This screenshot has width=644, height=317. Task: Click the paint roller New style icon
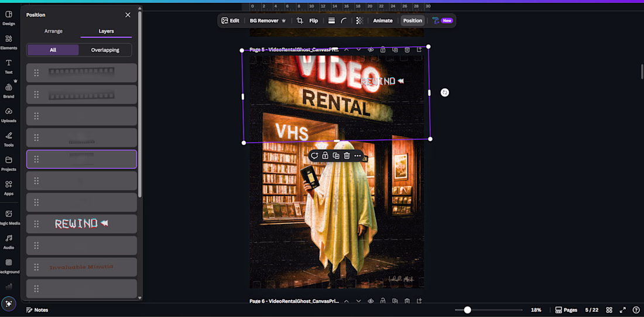(x=443, y=20)
